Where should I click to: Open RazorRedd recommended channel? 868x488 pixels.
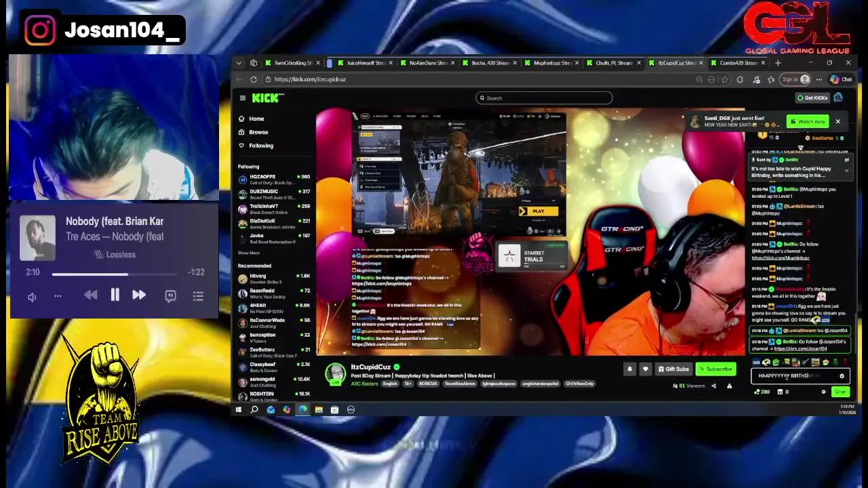(x=274, y=293)
